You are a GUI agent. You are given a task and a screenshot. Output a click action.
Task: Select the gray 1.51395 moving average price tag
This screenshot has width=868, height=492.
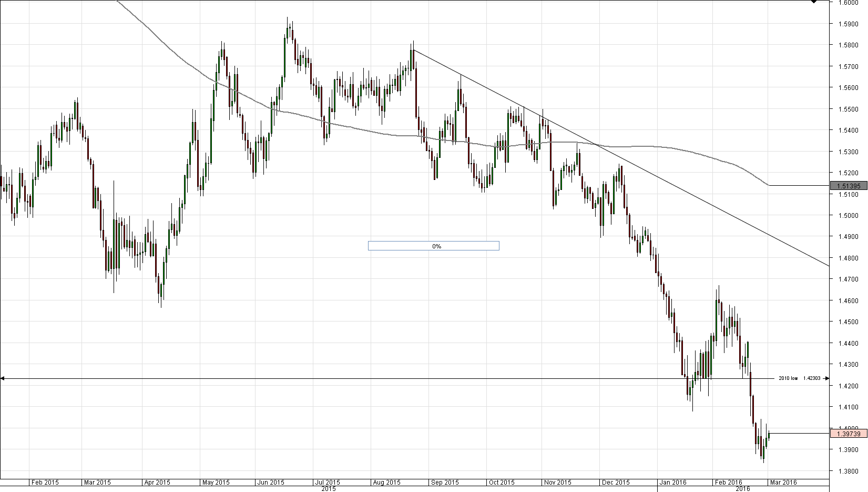(x=848, y=186)
